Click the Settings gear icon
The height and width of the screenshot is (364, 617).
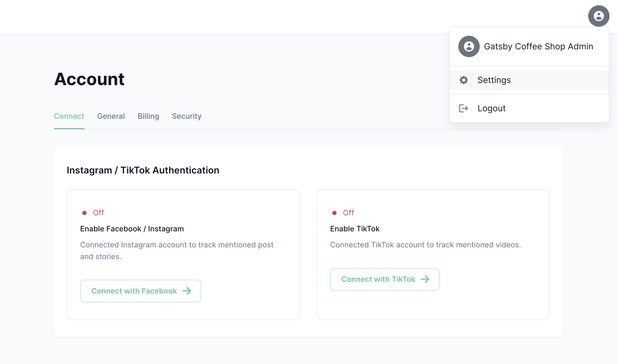(x=464, y=80)
